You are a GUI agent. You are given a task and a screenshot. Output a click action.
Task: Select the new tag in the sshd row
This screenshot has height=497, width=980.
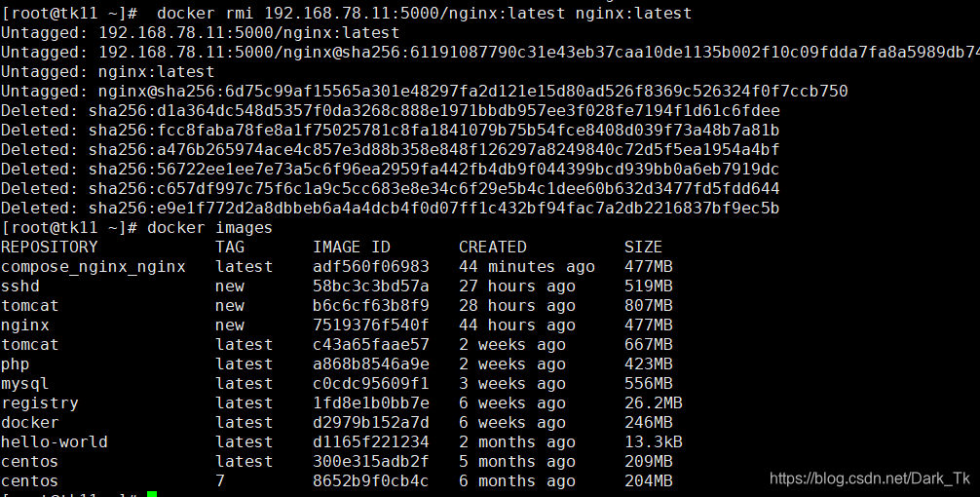[229, 287]
